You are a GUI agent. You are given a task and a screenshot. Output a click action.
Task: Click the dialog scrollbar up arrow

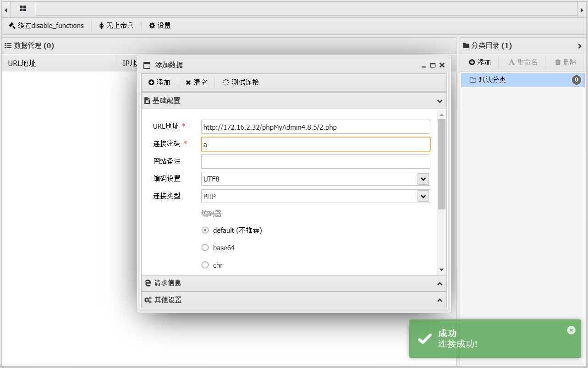pos(441,115)
